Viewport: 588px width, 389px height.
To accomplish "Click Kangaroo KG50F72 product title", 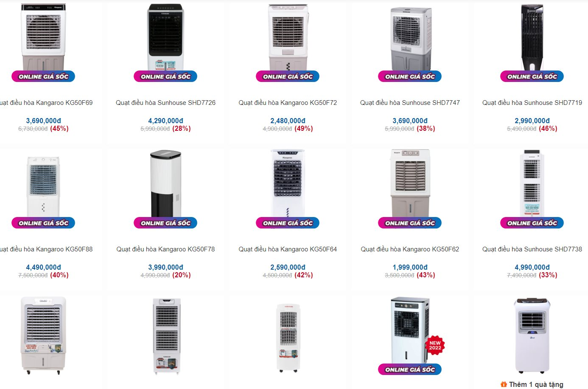I will (x=288, y=103).
